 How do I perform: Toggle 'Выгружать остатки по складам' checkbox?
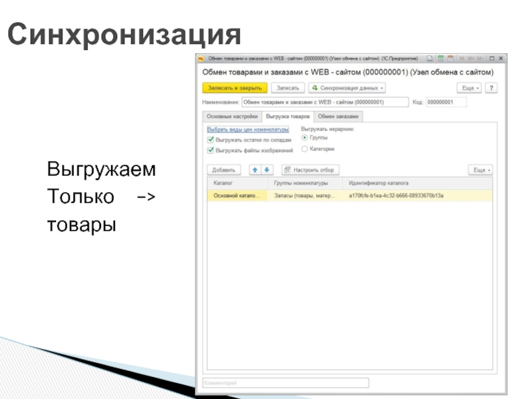(x=210, y=140)
